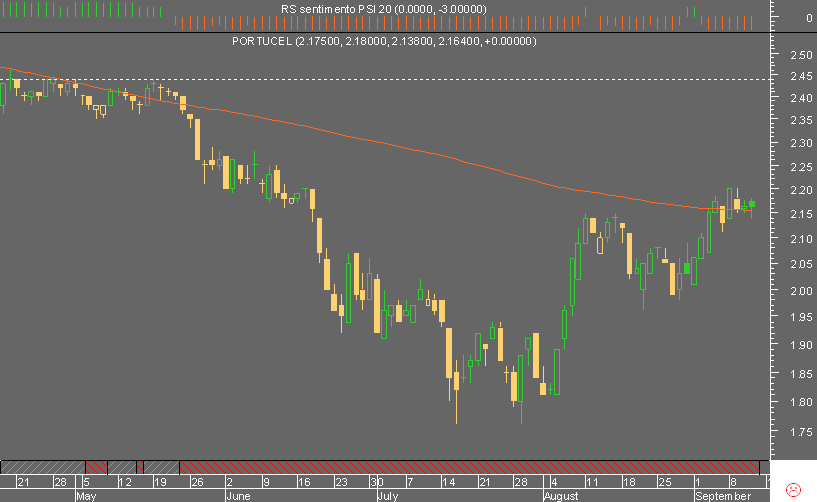Click the date label 23 in June
This screenshot has height=502, width=817.
341,482
